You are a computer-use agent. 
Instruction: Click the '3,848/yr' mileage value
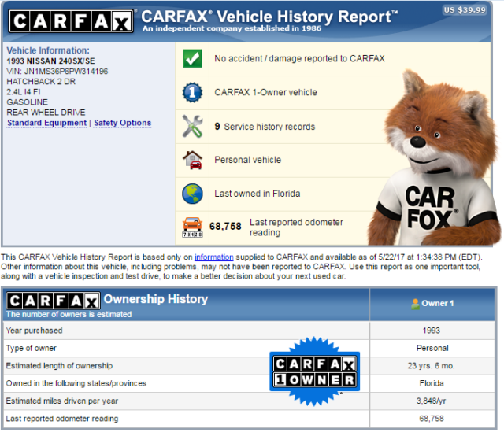pyautogui.click(x=431, y=401)
